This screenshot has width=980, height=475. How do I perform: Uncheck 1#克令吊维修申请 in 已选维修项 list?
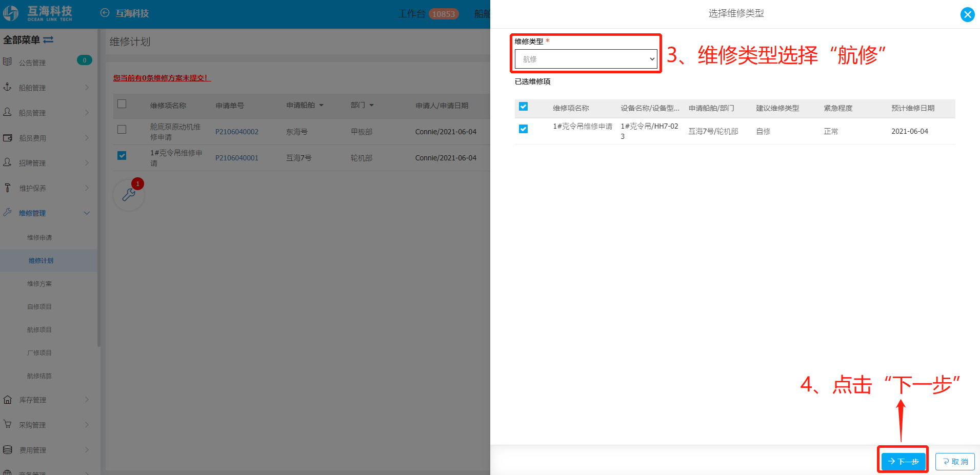(x=523, y=129)
